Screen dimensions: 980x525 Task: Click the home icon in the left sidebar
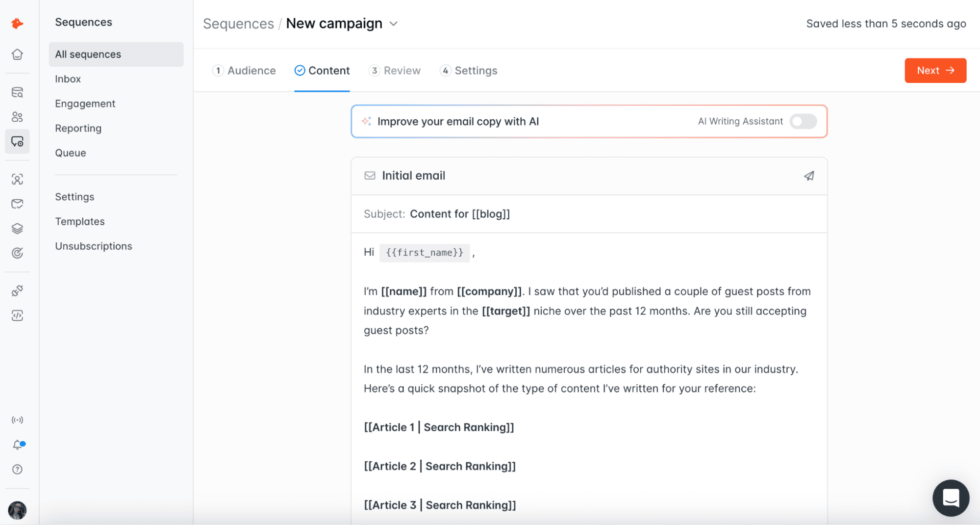(x=17, y=54)
